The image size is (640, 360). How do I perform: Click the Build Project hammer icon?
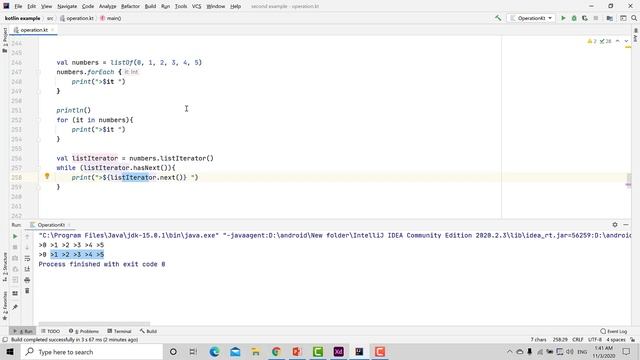click(x=498, y=18)
